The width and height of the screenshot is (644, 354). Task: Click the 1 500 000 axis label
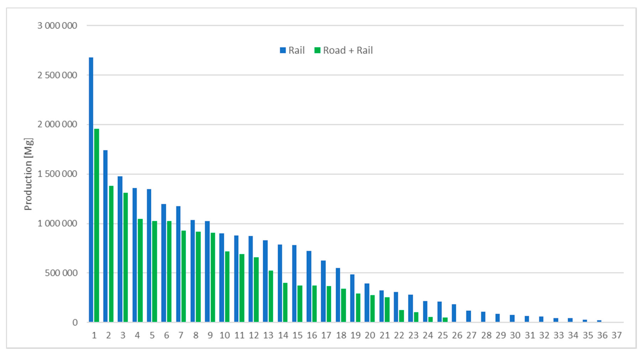pyautogui.click(x=57, y=174)
